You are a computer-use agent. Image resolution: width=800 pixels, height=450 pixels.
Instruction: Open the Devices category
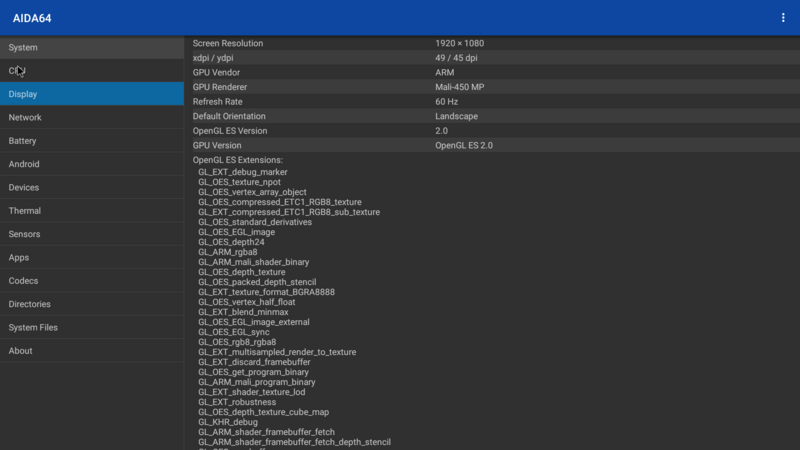coord(92,187)
